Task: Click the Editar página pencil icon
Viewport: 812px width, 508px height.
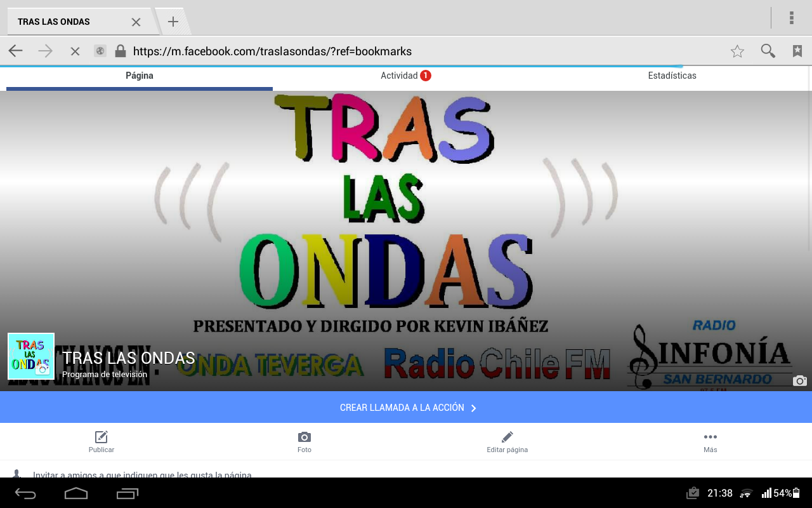Action: (x=507, y=437)
